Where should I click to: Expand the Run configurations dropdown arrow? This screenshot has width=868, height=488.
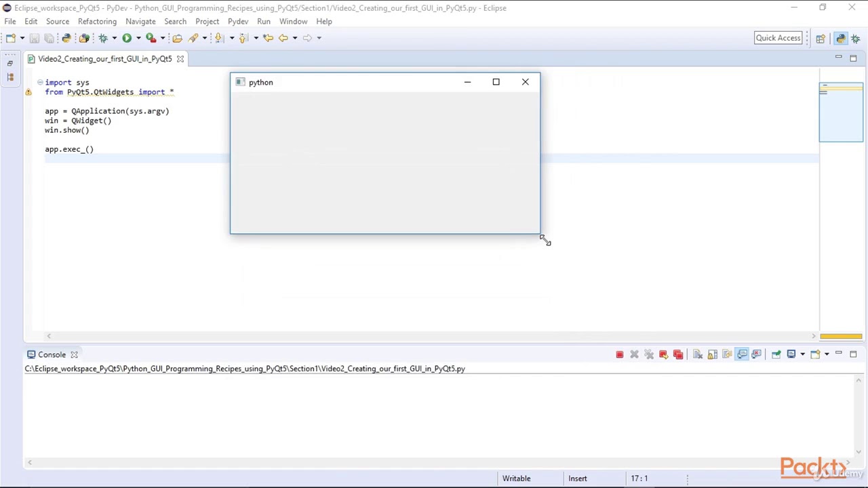[138, 38]
